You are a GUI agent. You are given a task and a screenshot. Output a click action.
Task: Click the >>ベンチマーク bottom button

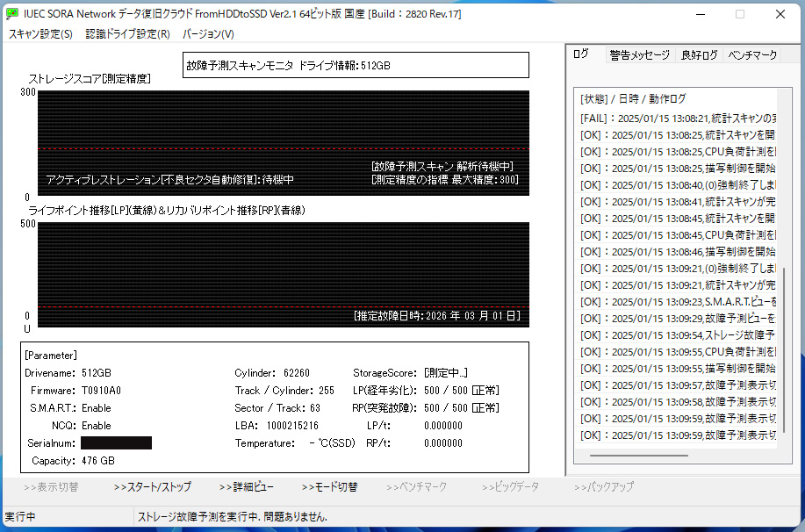click(x=416, y=487)
